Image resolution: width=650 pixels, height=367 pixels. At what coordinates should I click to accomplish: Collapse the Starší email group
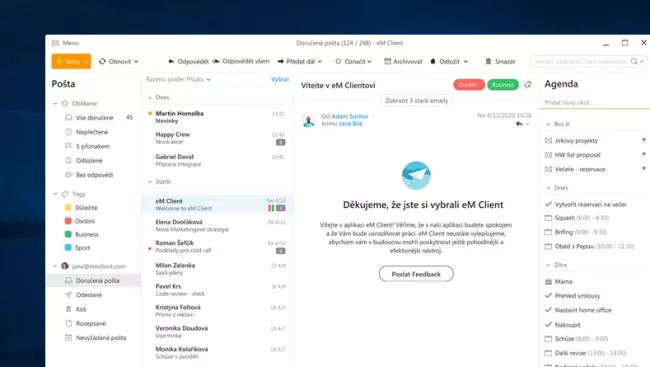pos(150,182)
